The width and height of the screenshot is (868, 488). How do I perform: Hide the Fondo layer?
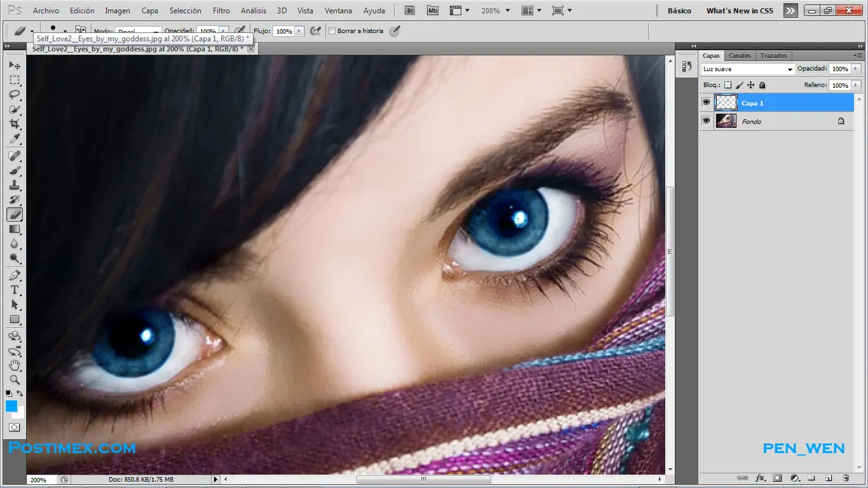[x=706, y=121]
